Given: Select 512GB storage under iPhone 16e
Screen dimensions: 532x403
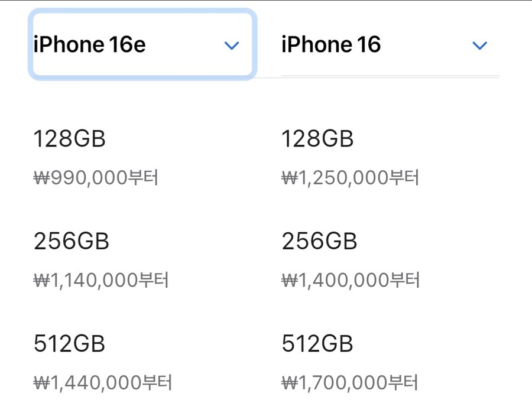Looking at the screenshot, I should tap(69, 344).
